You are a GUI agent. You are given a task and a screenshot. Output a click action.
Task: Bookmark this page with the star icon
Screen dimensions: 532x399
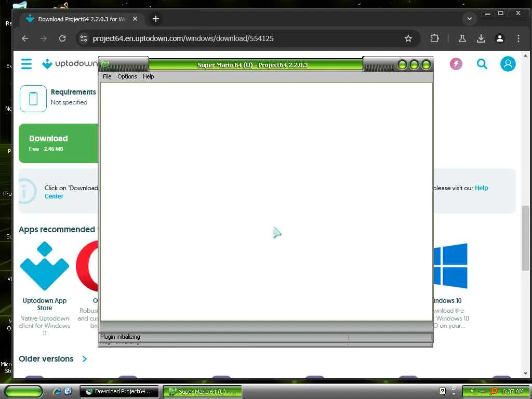pos(408,38)
